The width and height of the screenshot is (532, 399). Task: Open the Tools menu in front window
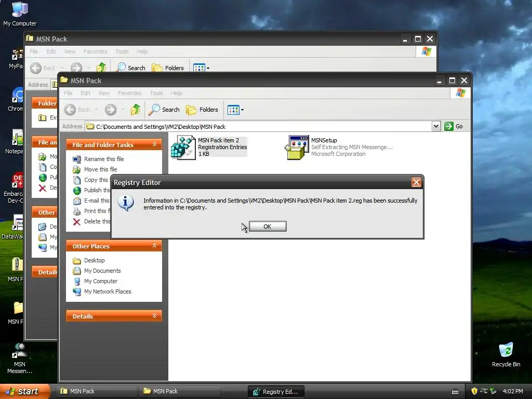[x=156, y=93]
